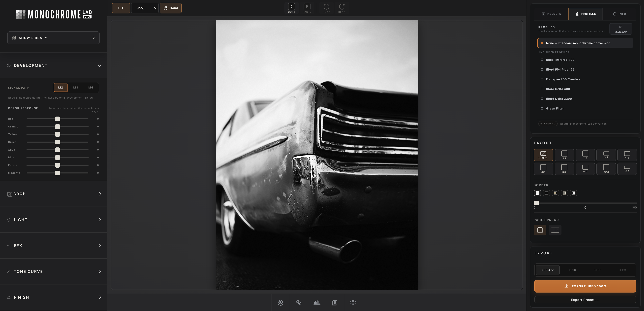Click the linked circles icon in bottom bar
Screen dimensions: 644x311
[299, 302]
